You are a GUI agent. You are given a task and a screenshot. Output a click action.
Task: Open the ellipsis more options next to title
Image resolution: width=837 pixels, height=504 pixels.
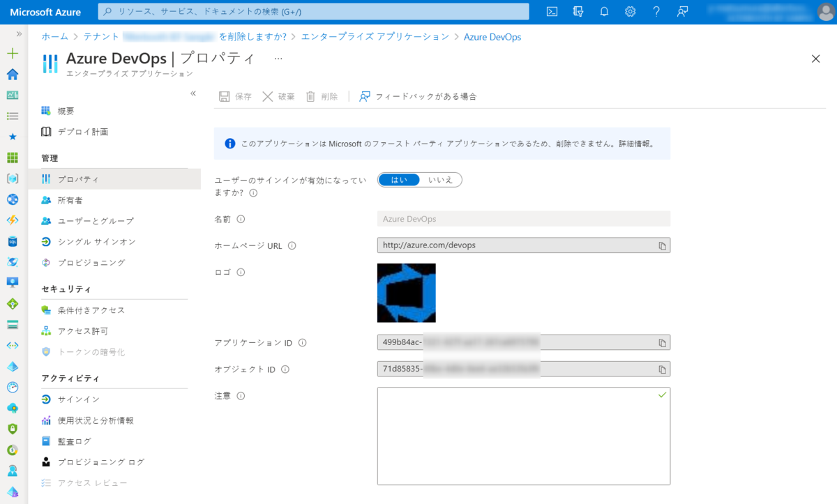pos(278,59)
